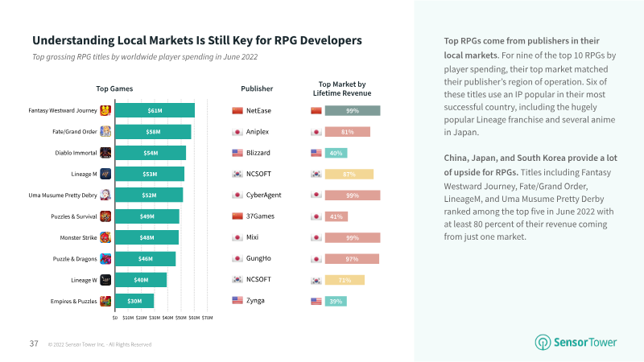
Task: Click the 81% top market bar
Action: click(x=348, y=132)
